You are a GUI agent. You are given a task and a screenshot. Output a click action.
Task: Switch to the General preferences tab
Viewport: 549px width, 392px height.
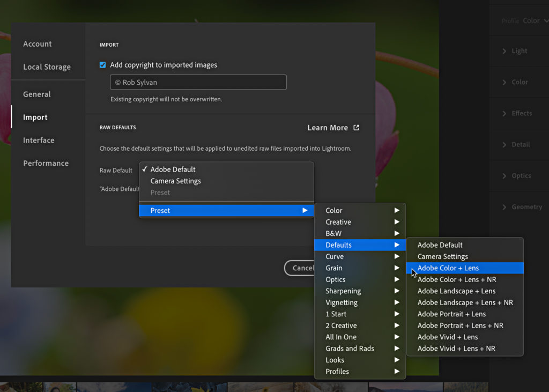(x=37, y=94)
